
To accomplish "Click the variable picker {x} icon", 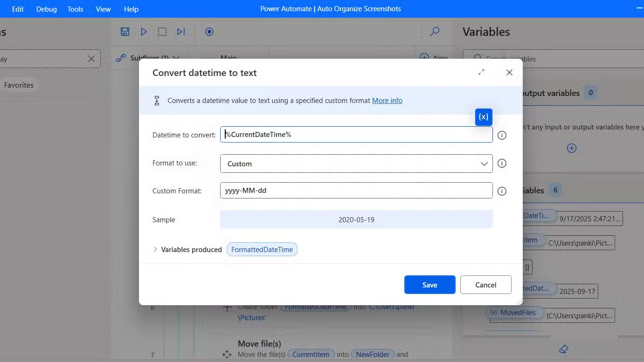I will point(484,117).
